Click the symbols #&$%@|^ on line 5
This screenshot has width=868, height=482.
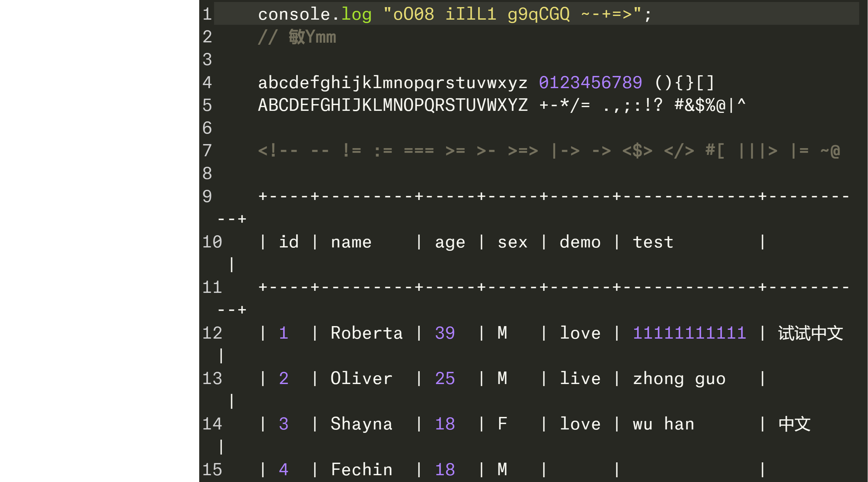click(x=710, y=105)
